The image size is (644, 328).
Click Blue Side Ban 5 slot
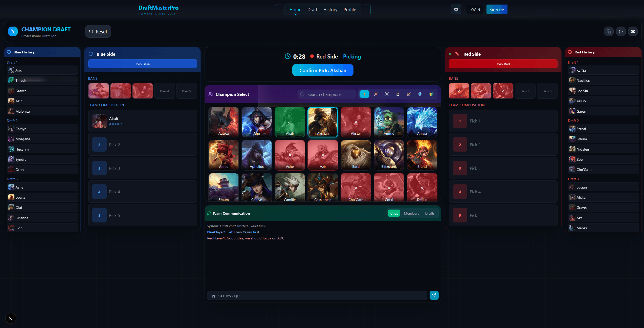(187, 91)
